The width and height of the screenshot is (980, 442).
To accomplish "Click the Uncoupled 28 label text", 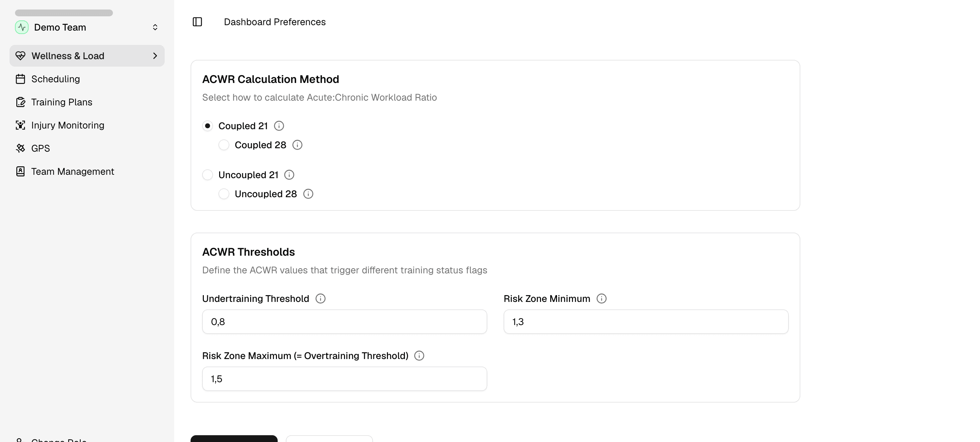I will pos(265,194).
